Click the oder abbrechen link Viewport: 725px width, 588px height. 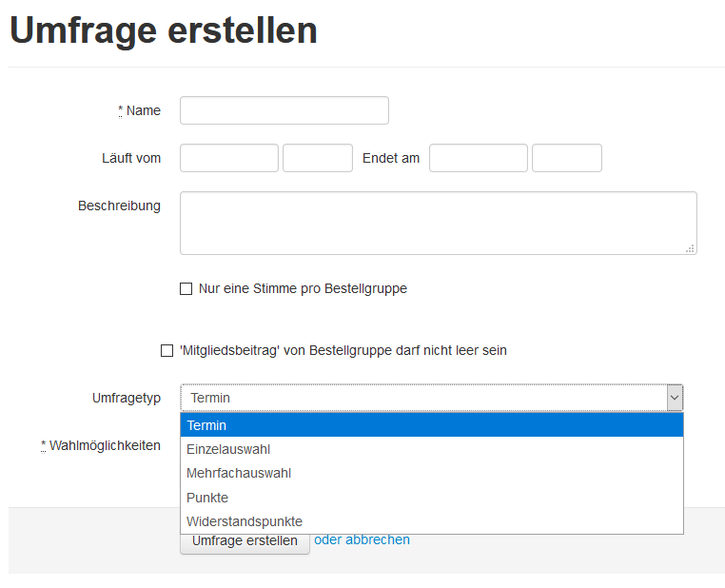pyautogui.click(x=362, y=539)
